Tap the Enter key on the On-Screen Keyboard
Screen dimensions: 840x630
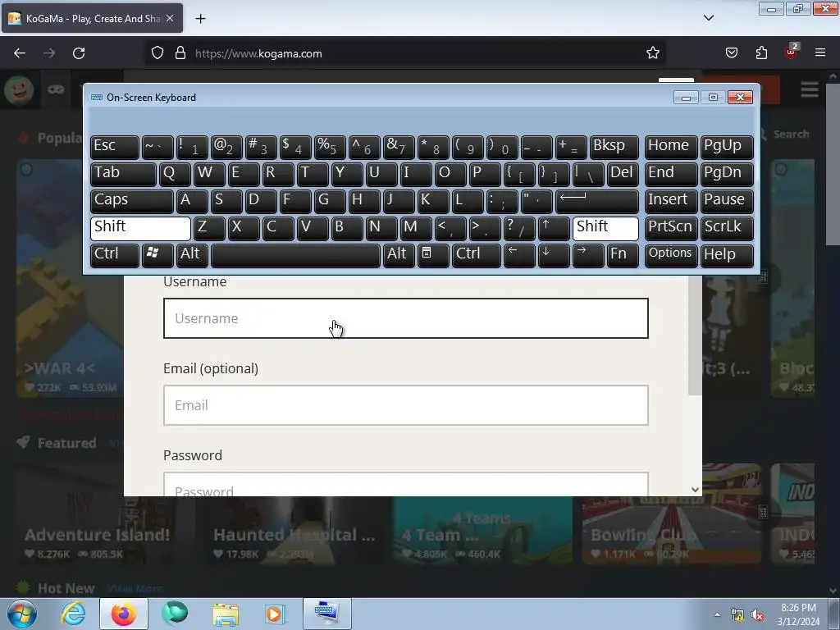(x=597, y=201)
